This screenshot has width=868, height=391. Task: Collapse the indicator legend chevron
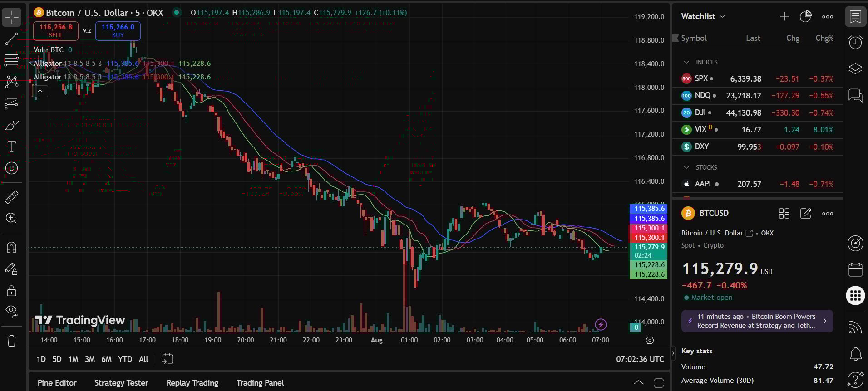click(x=40, y=91)
